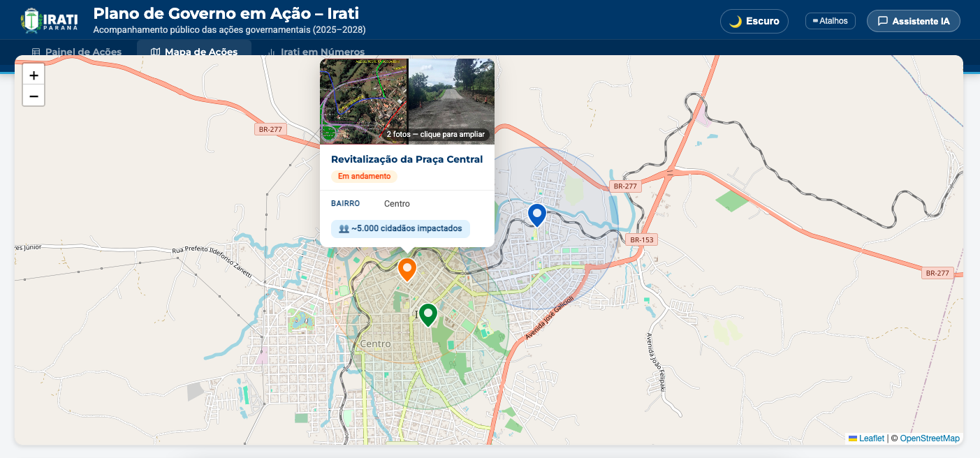Click the Irati Paraná logo

coord(49,20)
